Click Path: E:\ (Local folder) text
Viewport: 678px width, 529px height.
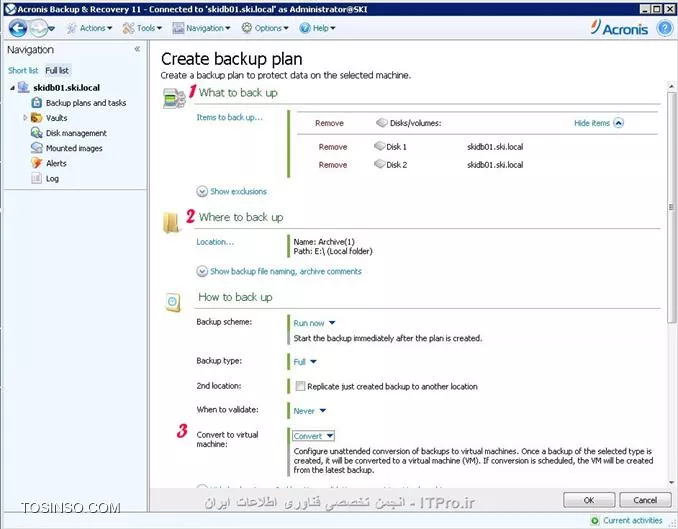tap(333, 251)
